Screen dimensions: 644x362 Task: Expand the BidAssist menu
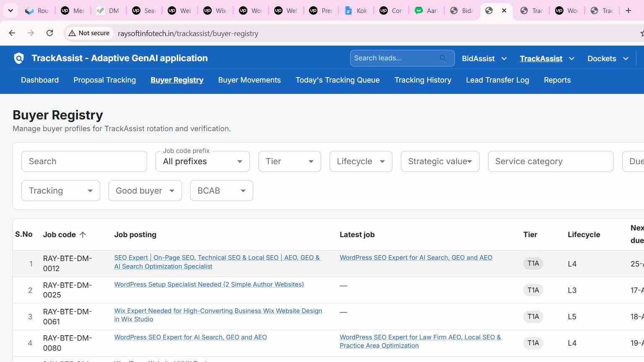click(484, 59)
